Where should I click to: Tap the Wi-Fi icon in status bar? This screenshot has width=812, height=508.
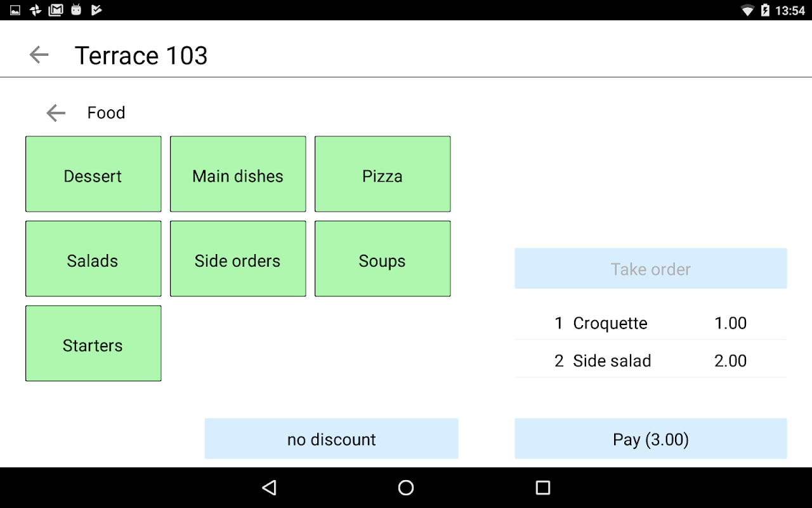click(x=748, y=10)
